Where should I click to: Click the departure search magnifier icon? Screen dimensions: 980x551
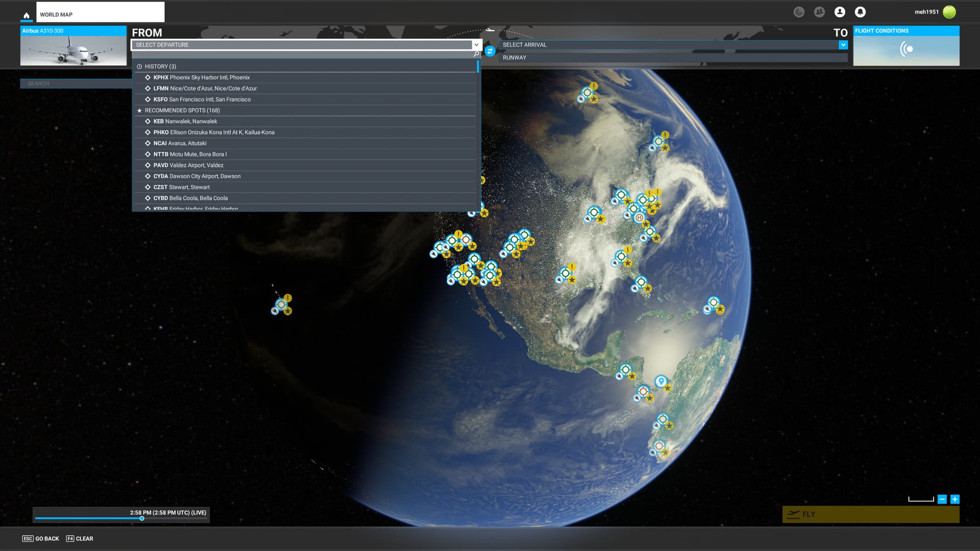pyautogui.click(x=476, y=54)
